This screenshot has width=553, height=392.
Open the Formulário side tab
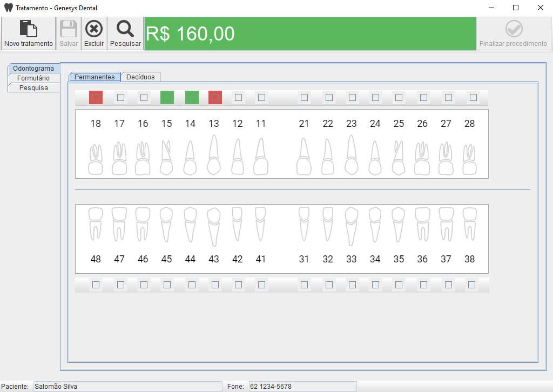(x=33, y=78)
